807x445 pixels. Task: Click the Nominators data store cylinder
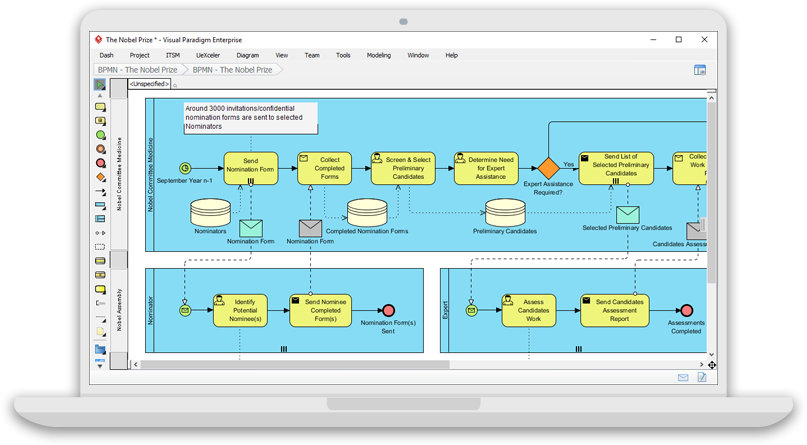[210, 211]
